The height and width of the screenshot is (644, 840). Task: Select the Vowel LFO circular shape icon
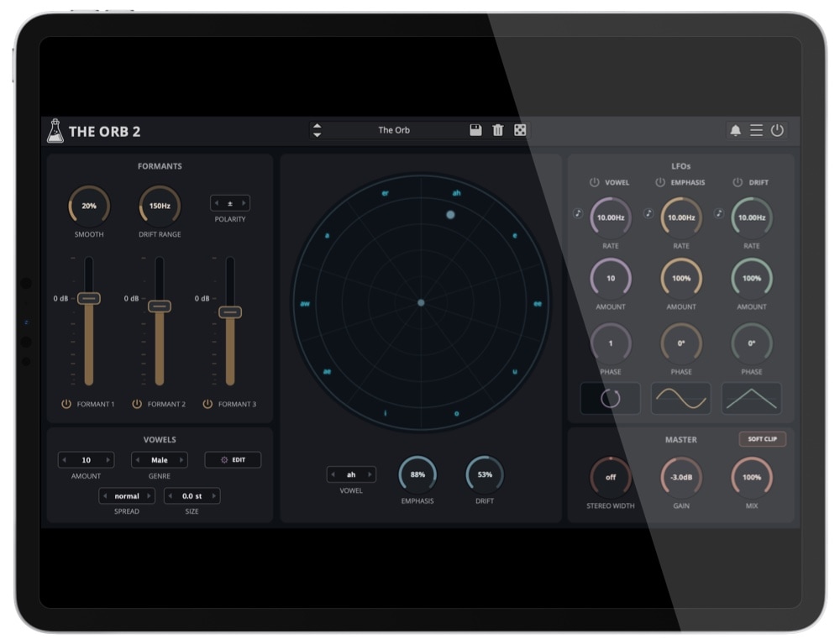click(x=610, y=398)
